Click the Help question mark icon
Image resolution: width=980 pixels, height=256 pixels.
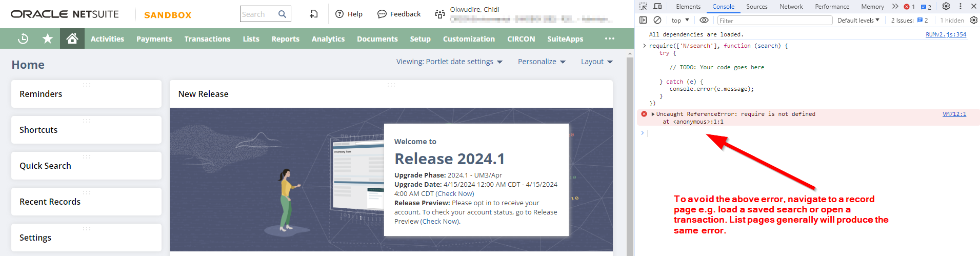tap(339, 14)
